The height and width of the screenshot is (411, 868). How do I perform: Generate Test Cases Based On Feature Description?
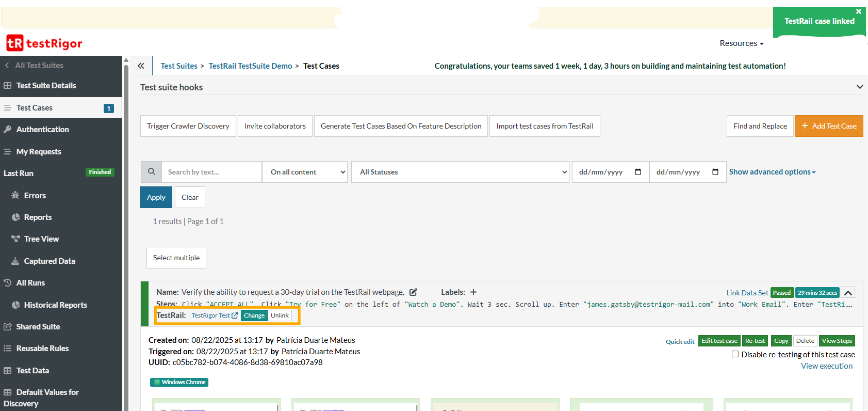pyautogui.click(x=401, y=126)
